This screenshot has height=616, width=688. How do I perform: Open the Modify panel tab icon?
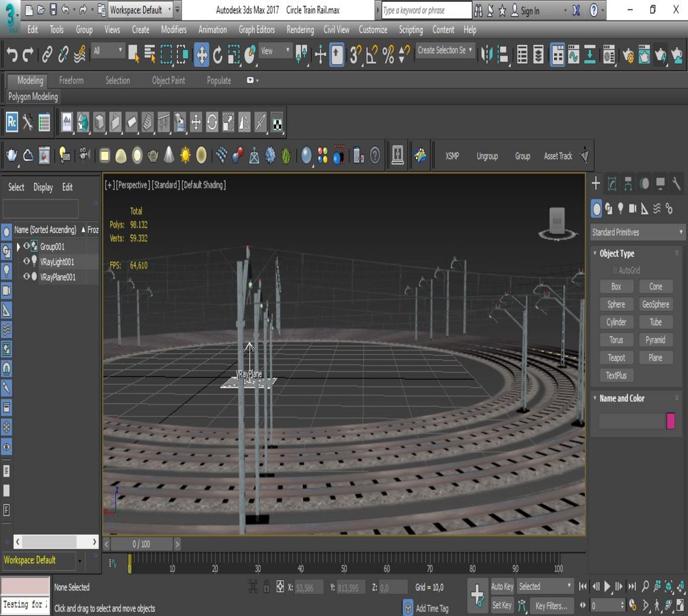pyautogui.click(x=612, y=183)
